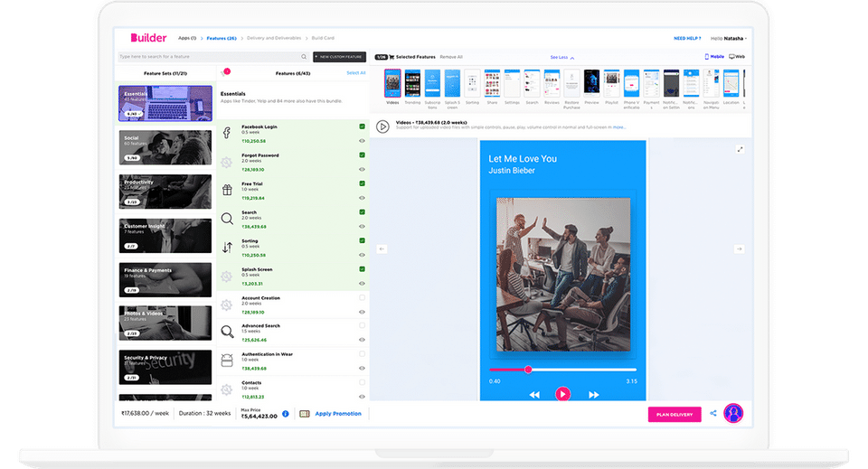Click the Builder logo

(x=148, y=38)
